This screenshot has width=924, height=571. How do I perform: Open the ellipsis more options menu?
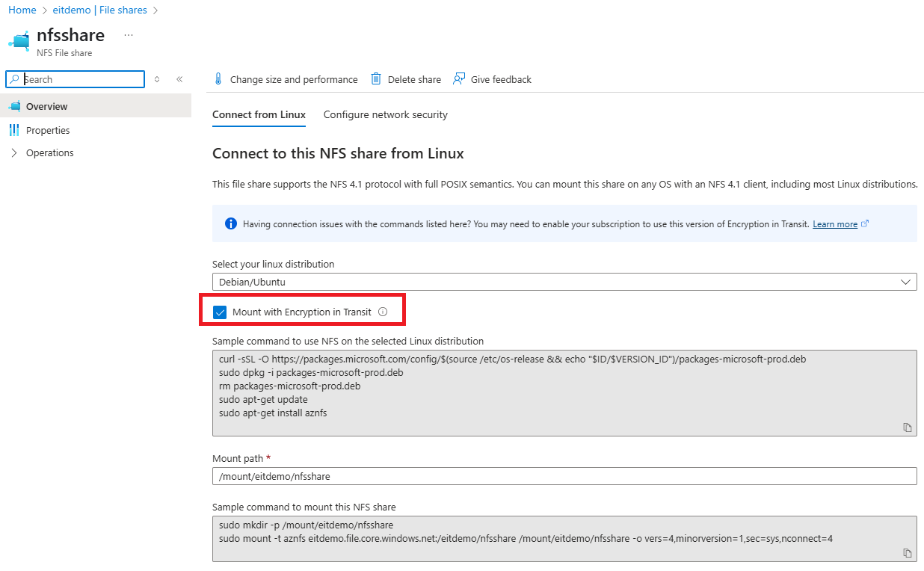tap(129, 35)
